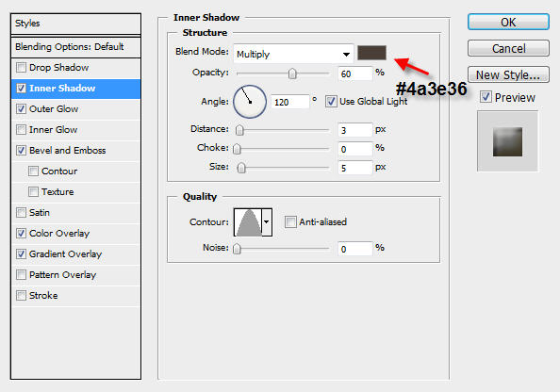The width and height of the screenshot is (560, 392).
Task: Enable the Satin checkbox
Action: (x=22, y=213)
